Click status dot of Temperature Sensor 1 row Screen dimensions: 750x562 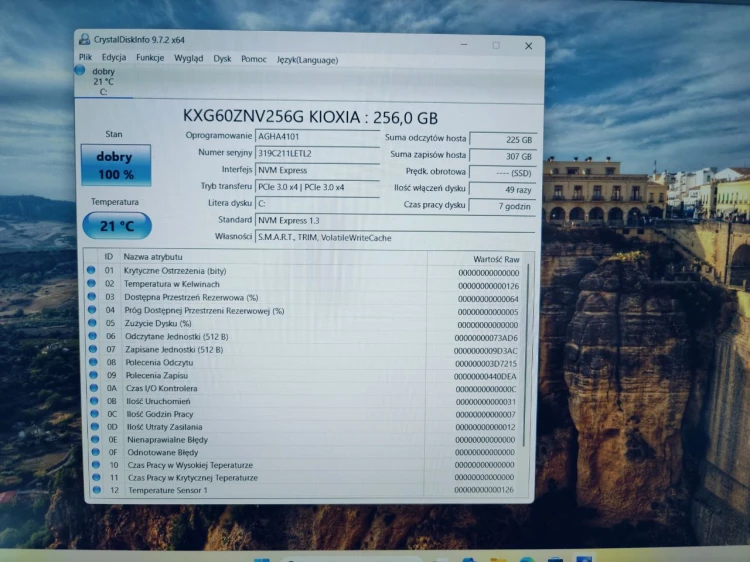click(x=97, y=490)
